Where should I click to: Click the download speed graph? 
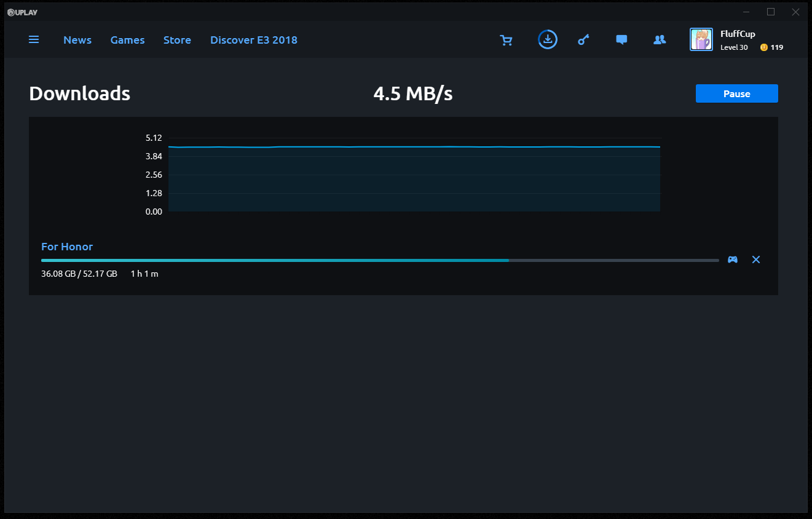coord(414,175)
